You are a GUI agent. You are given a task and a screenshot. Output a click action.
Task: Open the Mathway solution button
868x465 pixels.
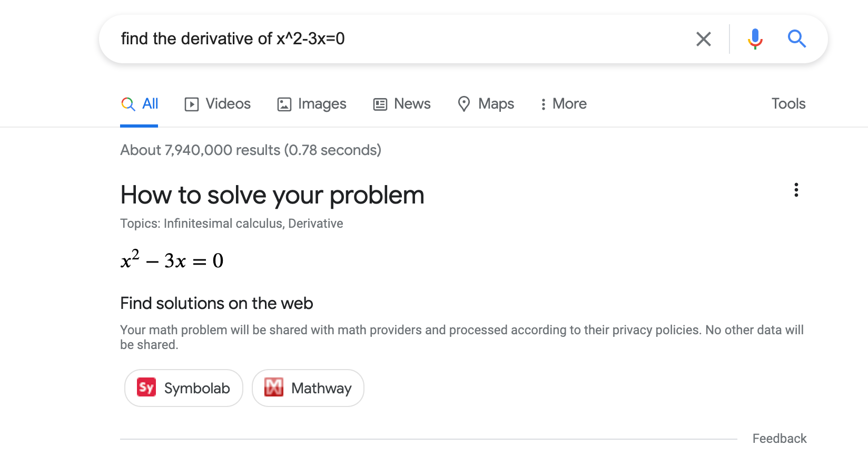pyautogui.click(x=308, y=388)
